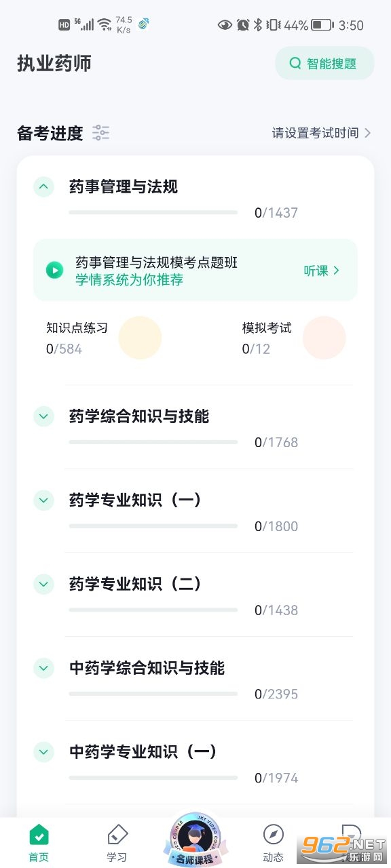Image resolution: width=391 pixels, height=868 pixels.
Task: Tap the 执业药师 title header
Action: 54,64
